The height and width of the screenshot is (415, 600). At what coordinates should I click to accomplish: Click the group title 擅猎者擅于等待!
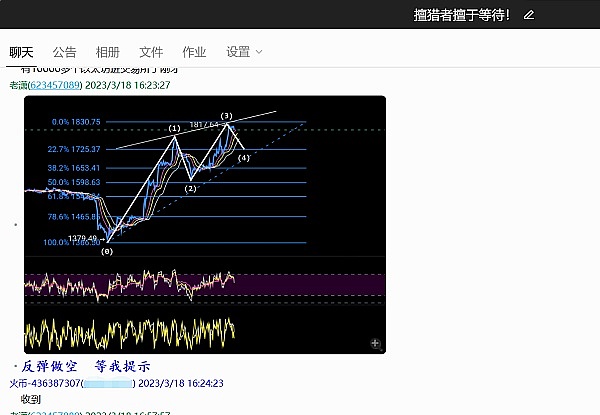pyautogui.click(x=461, y=15)
